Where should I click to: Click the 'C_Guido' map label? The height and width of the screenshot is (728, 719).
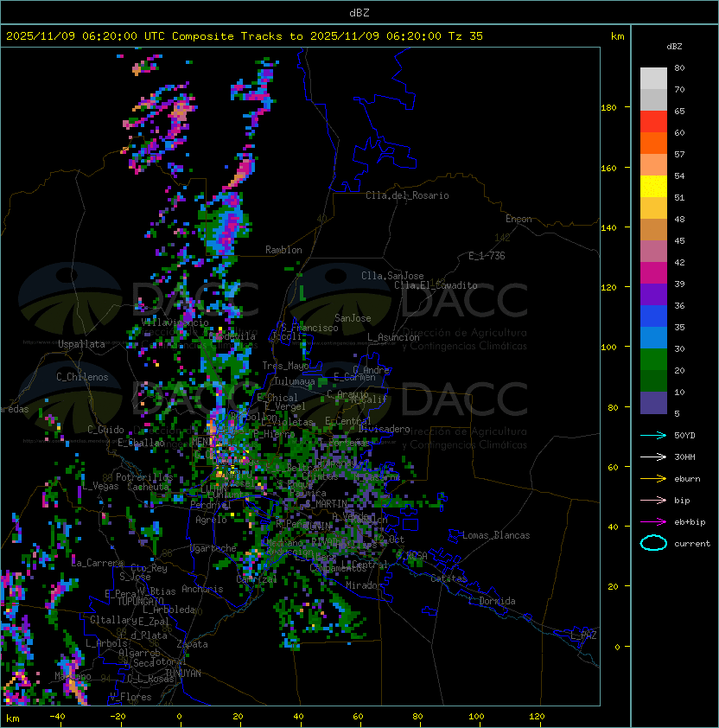click(105, 430)
